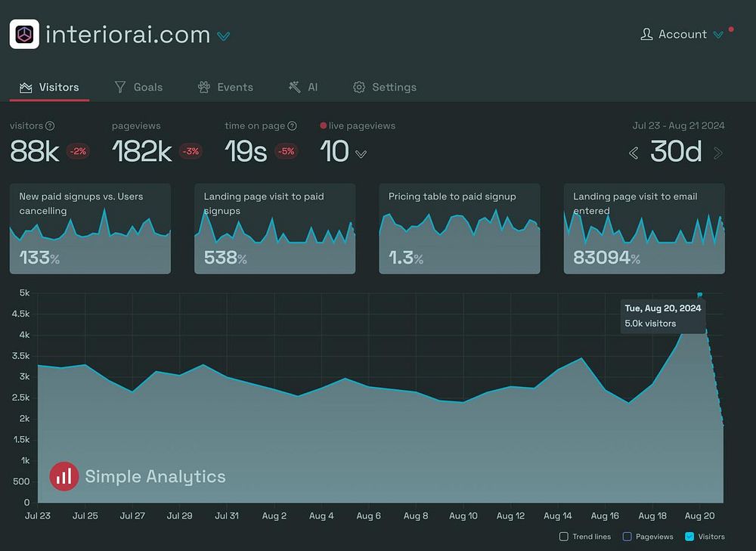This screenshot has width=756, height=551.
Task: Click the -3% pageviews change badge
Action: (191, 151)
